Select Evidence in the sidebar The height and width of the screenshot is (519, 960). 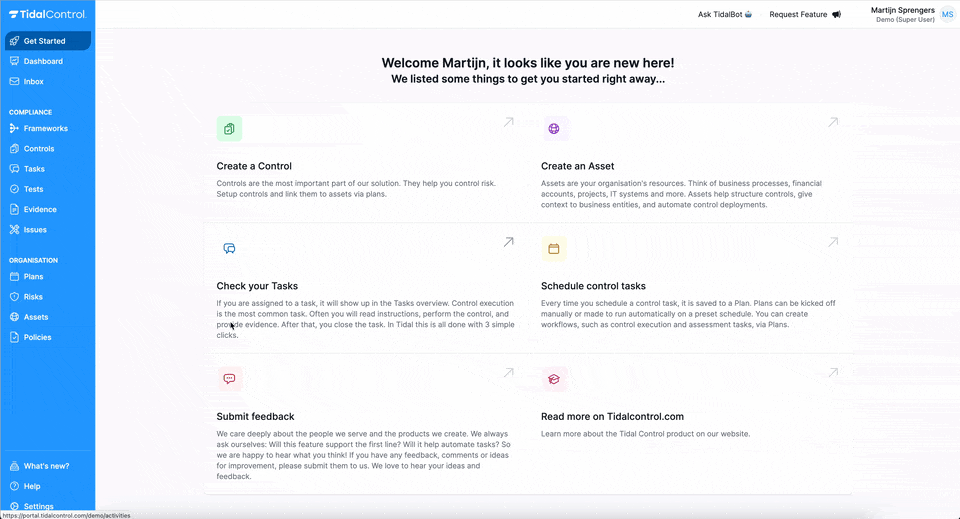tap(40, 209)
